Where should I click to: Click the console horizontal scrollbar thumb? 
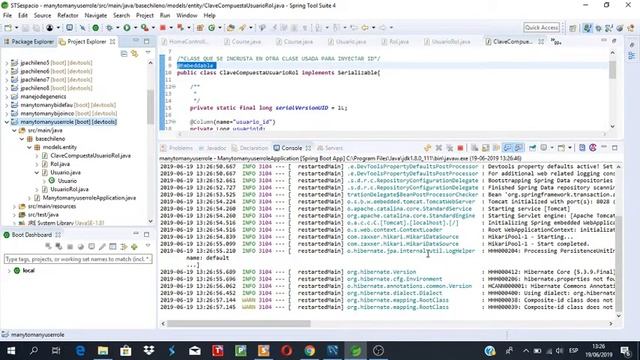click(x=239, y=324)
